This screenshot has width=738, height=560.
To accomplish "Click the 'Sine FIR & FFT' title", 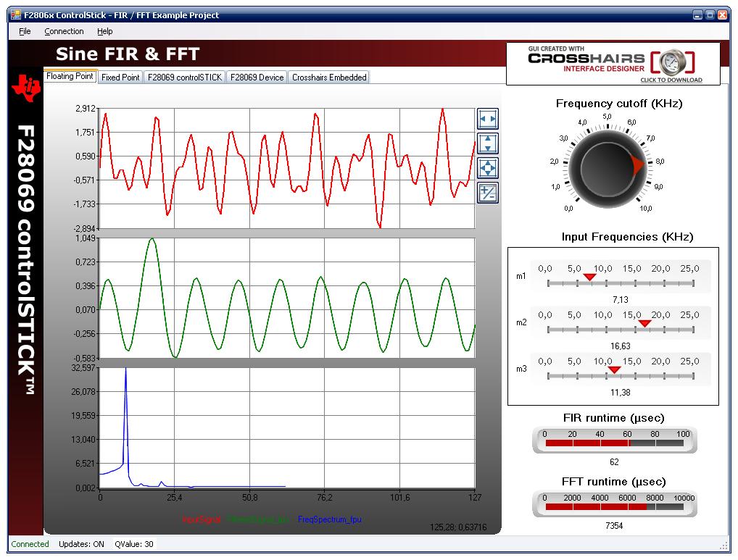I will tap(128, 54).
